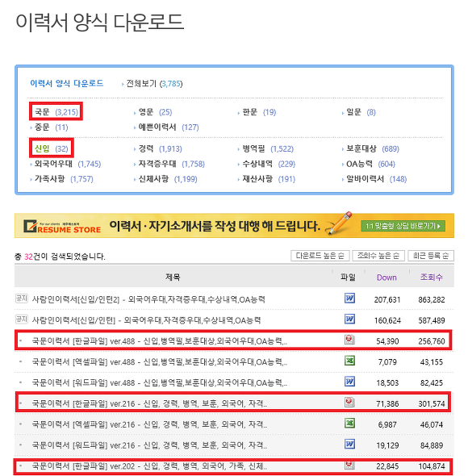Click download count 71,386

[x=387, y=403]
